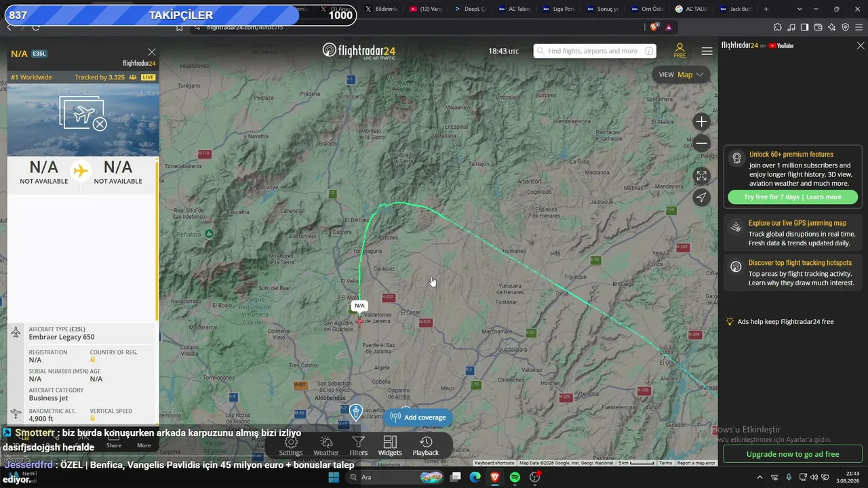Open Microsoft Edge from the taskbar

coord(475,477)
